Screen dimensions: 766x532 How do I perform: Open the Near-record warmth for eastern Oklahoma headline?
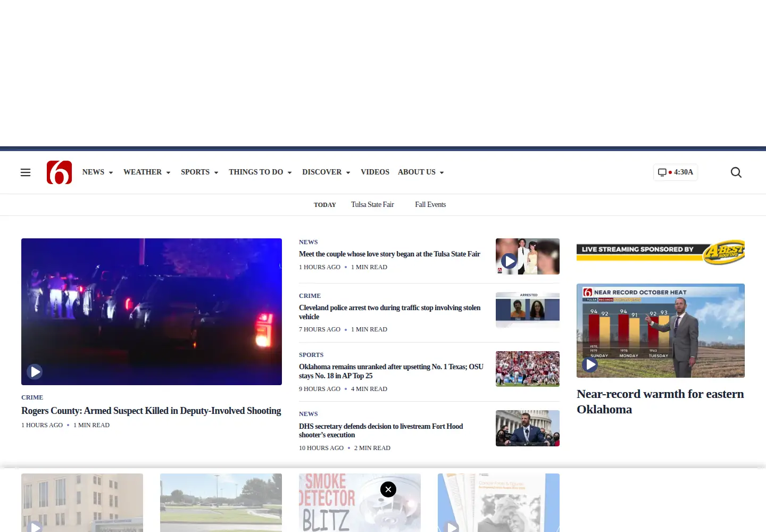pos(660,402)
